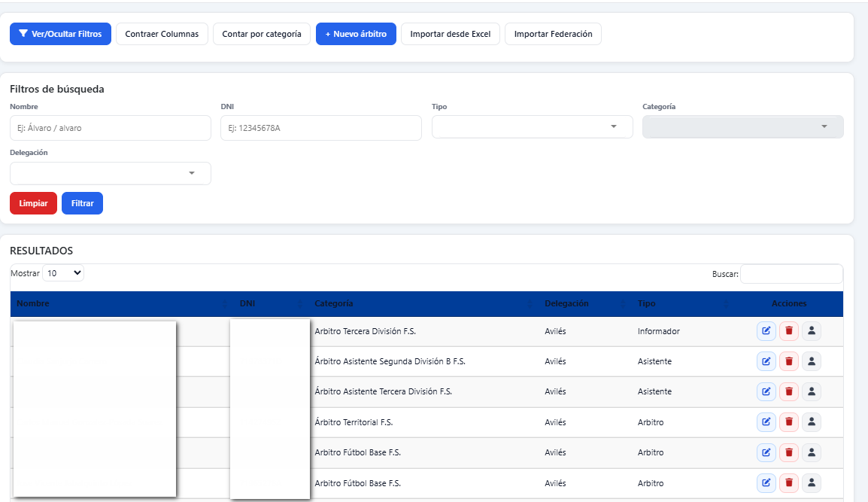Click user icon for Árbitro Asistente Tercera División row
The image size is (868, 502).
[812, 391]
